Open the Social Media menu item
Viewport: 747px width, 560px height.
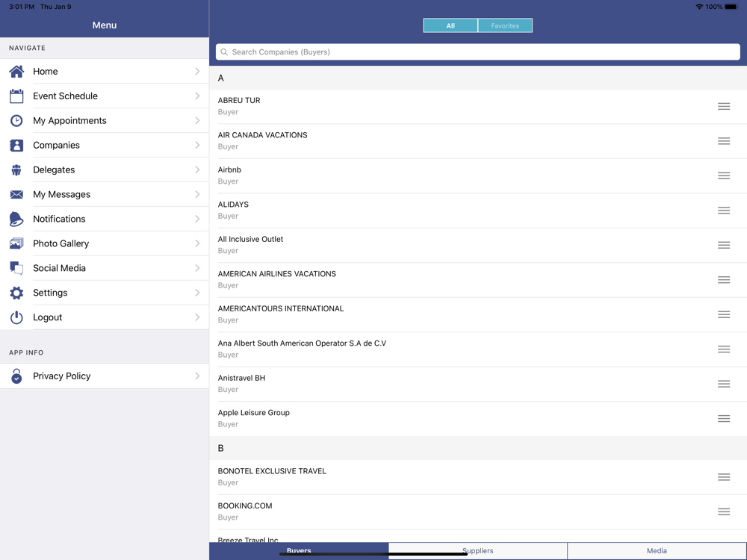tap(105, 268)
